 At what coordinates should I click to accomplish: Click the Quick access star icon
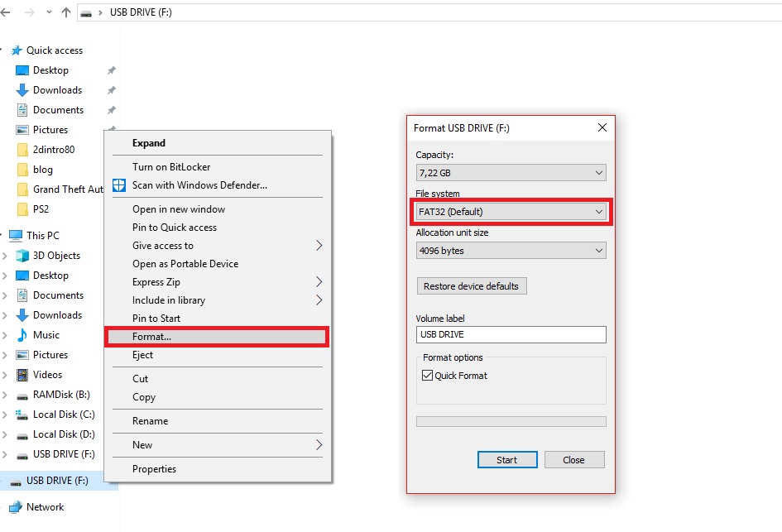17,50
